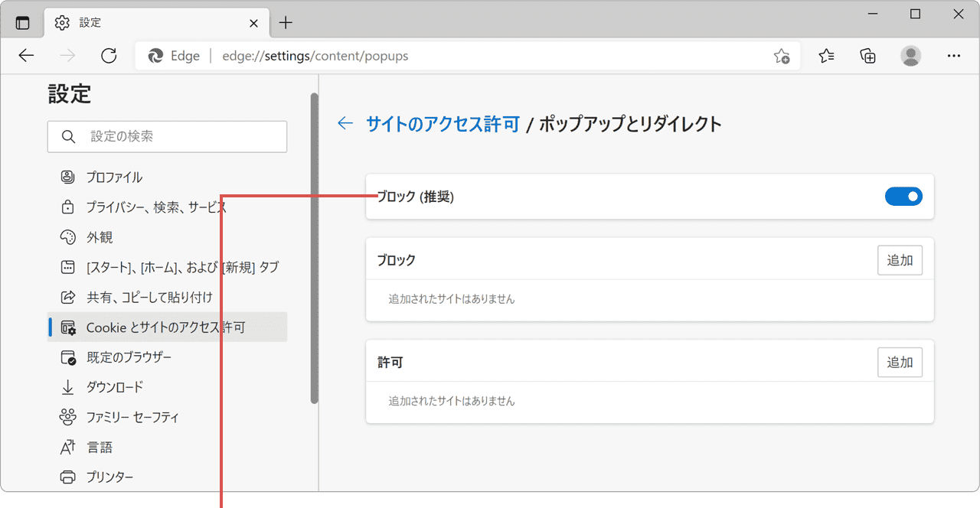Click the start/home/new tab page icon

pyautogui.click(x=67, y=267)
